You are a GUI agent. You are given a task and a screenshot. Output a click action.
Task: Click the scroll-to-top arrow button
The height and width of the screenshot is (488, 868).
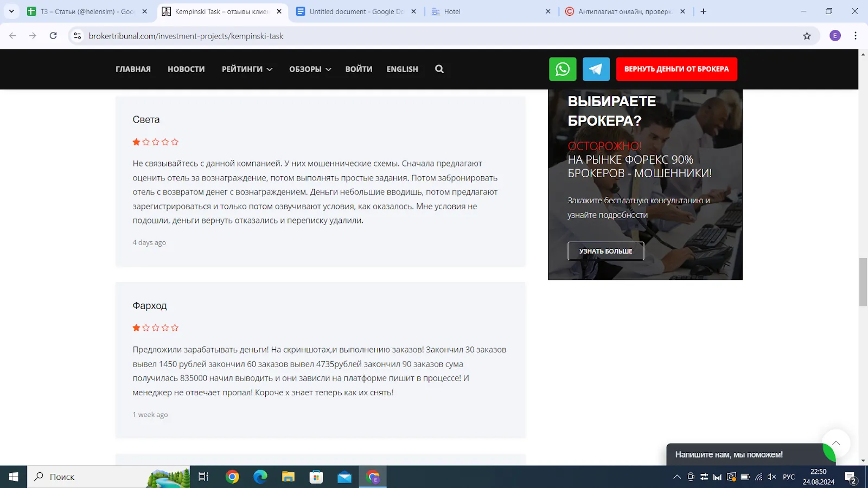(x=836, y=443)
